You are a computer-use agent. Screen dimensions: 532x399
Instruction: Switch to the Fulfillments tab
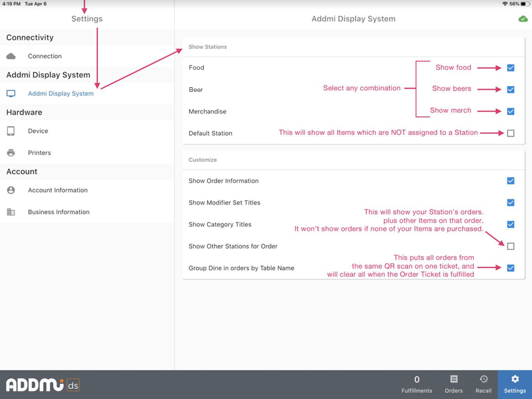pos(417,384)
